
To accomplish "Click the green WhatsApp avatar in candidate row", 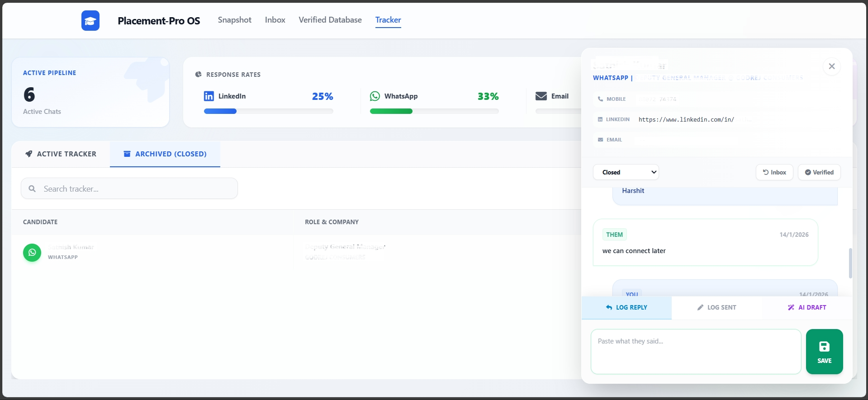I will tap(32, 252).
